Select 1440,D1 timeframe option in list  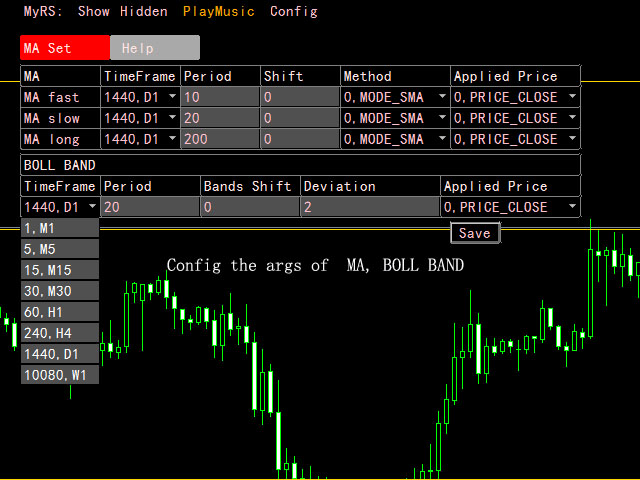60,353
